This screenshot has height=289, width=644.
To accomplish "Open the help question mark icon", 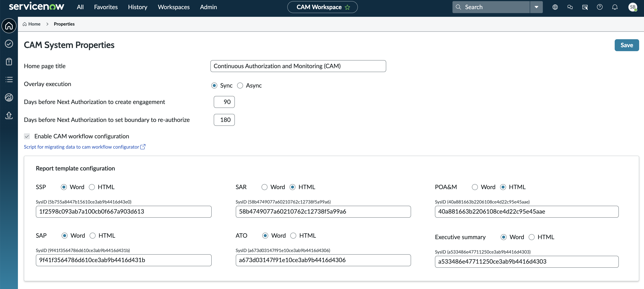I will 600,7.
